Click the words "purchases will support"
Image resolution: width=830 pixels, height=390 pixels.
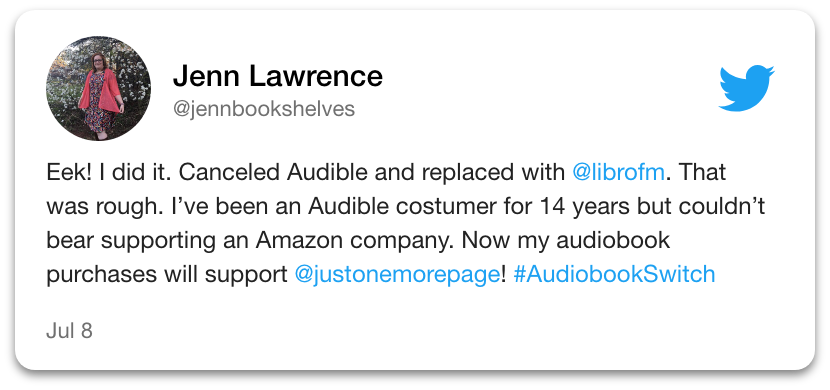(166, 275)
